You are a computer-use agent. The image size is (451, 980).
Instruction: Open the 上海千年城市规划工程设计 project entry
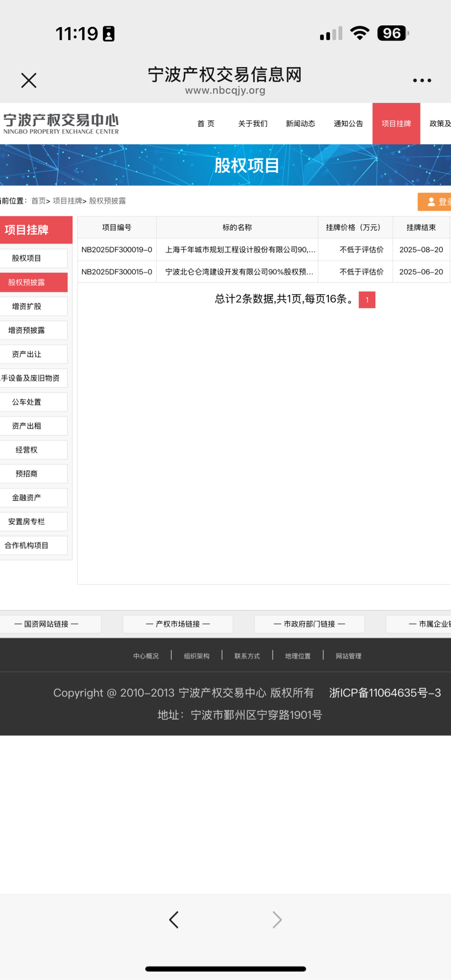240,250
